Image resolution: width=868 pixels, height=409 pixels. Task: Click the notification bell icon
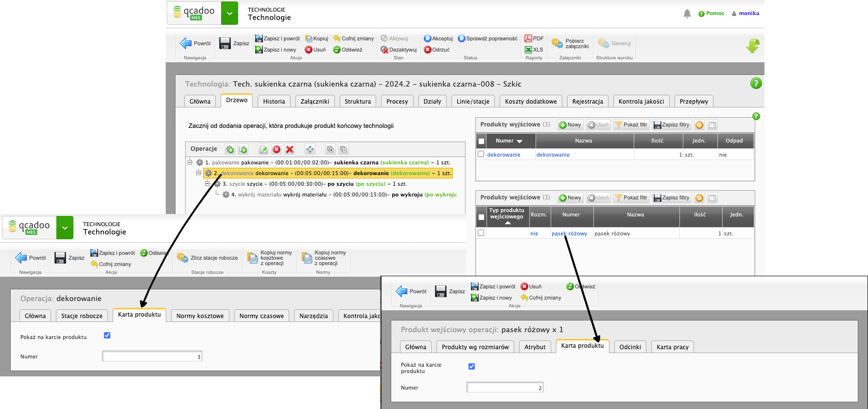[x=687, y=14]
